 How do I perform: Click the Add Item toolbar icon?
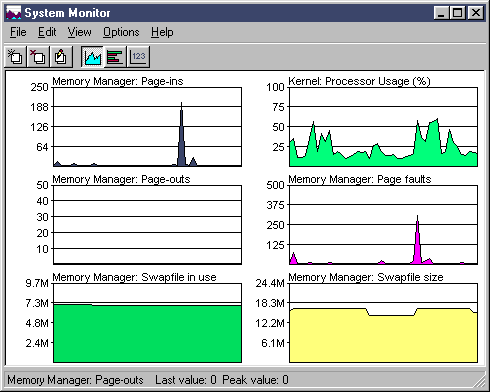coord(15,57)
